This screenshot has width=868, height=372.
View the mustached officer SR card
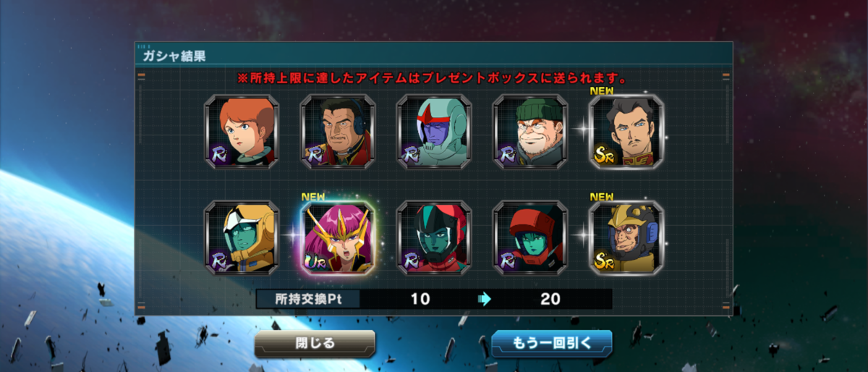(x=626, y=132)
